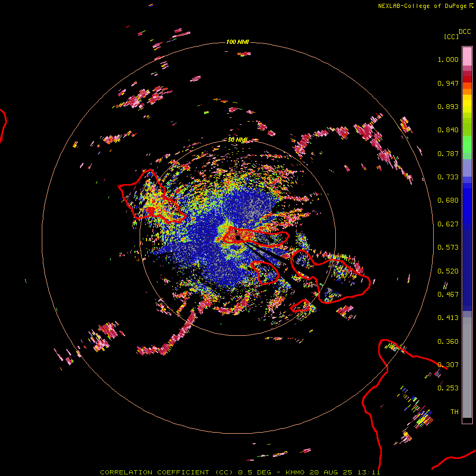Click the 0.787 color scale value
Image resolution: width=476 pixels, height=476 pixels.
click(x=448, y=153)
